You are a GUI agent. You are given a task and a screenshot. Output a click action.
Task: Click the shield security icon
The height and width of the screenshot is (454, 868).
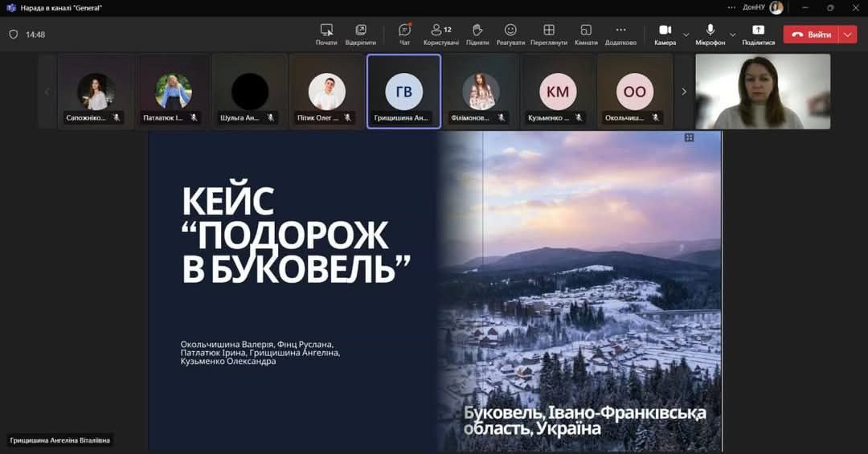(x=14, y=35)
